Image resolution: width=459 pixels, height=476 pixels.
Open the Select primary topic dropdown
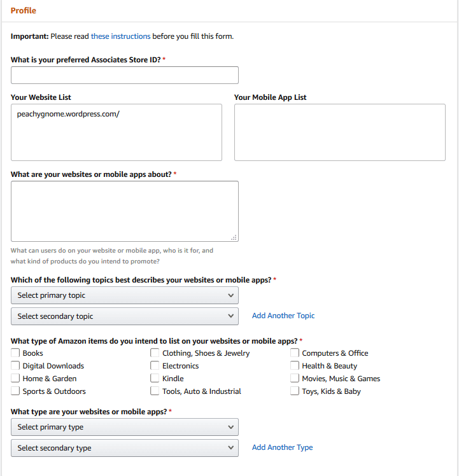pyautogui.click(x=125, y=295)
